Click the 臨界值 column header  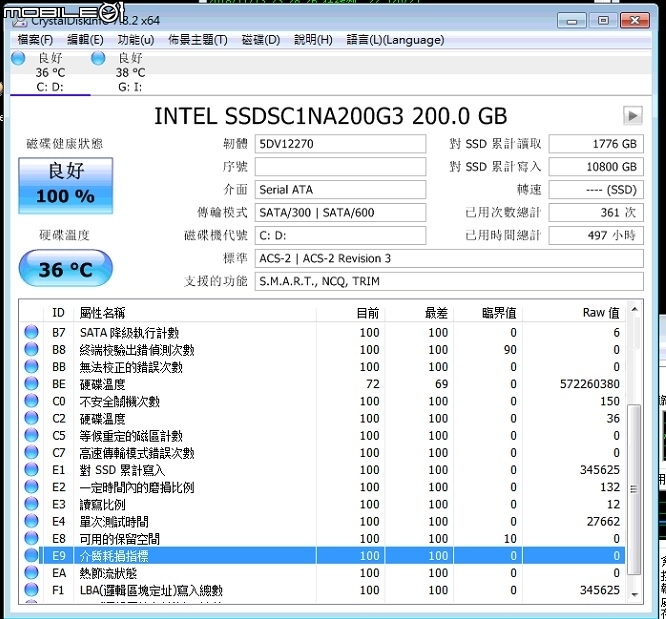click(x=488, y=313)
